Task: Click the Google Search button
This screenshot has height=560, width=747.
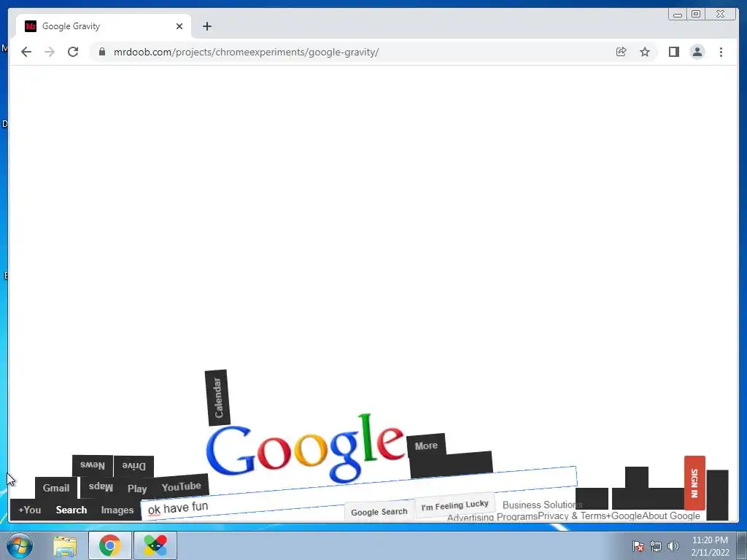Action: pyautogui.click(x=379, y=512)
